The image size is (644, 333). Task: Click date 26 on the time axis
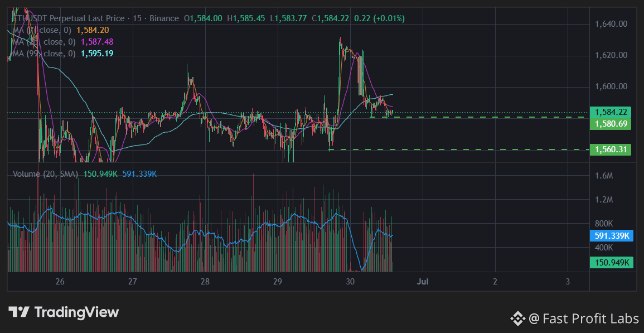60,282
